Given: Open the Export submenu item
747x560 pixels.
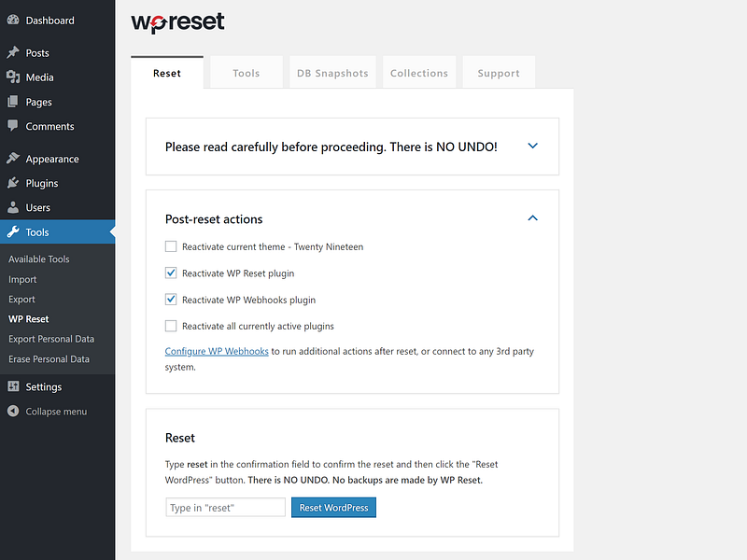Looking at the screenshot, I should pyautogui.click(x=21, y=299).
